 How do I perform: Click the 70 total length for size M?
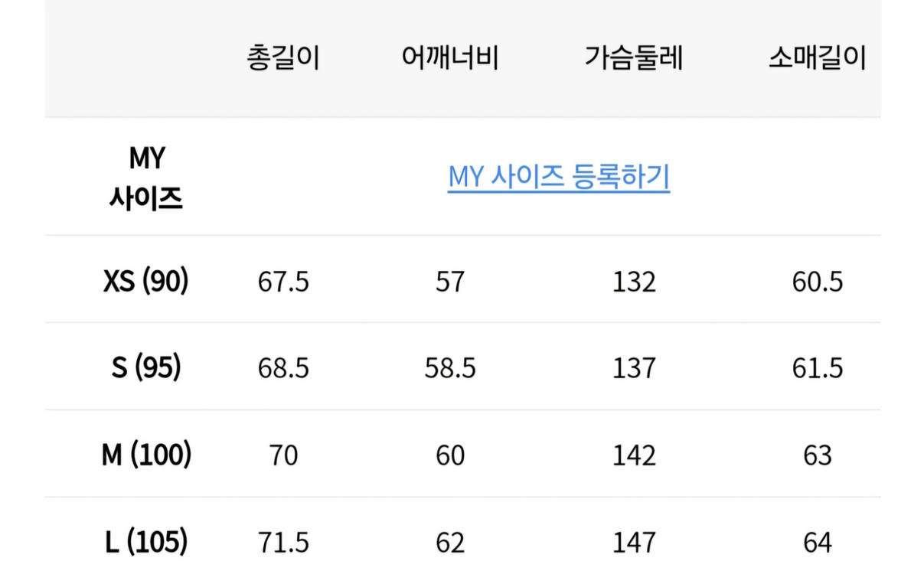[x=284, y=454]
